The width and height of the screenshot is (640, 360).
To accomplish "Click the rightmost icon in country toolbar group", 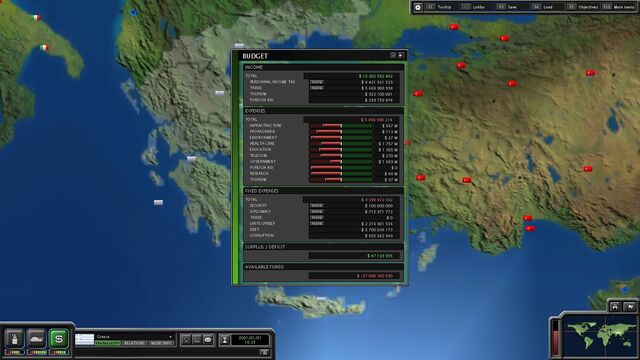I will pos(208,340).
